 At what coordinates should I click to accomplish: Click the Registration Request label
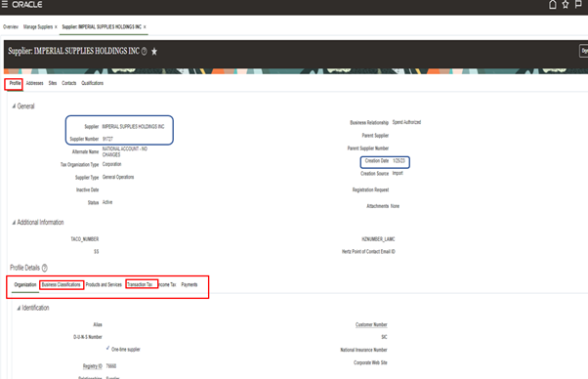point(370,190)
